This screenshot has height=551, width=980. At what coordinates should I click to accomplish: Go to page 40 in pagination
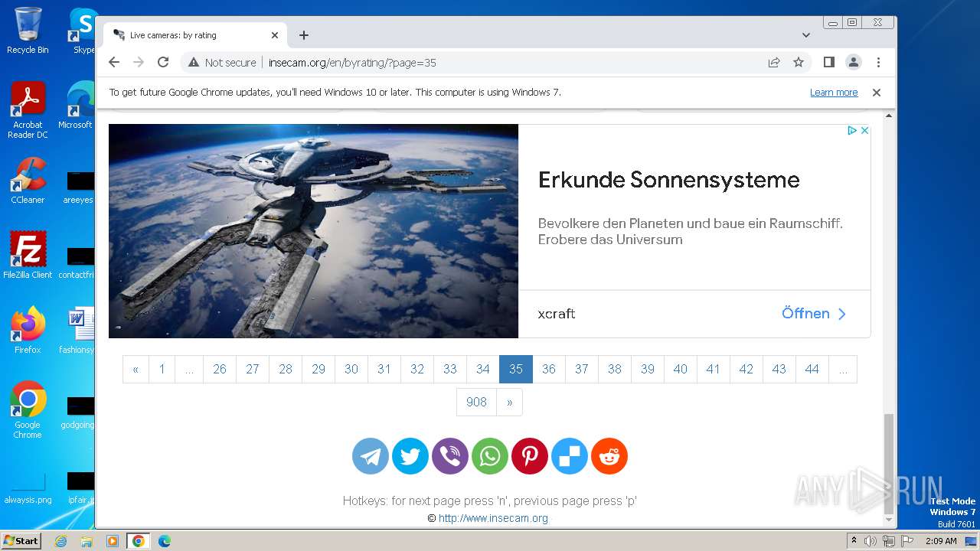(x=680, y=369)
